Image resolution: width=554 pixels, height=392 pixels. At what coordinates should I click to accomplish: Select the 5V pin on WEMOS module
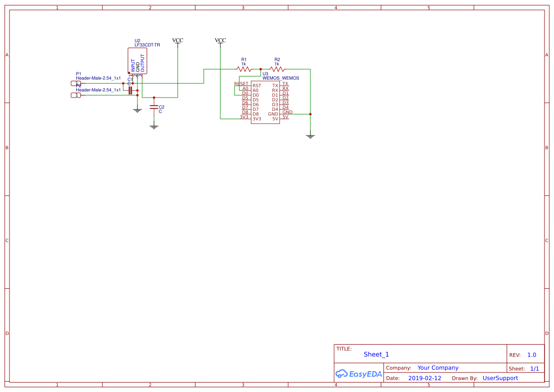[x=275, y=119]
